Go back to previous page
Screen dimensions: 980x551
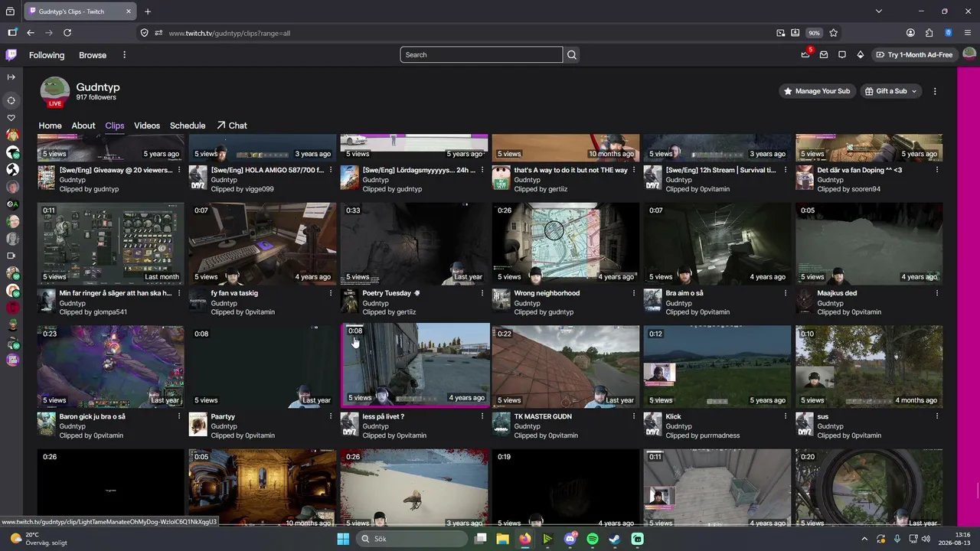pyautogui.click(x=31, y=33)
